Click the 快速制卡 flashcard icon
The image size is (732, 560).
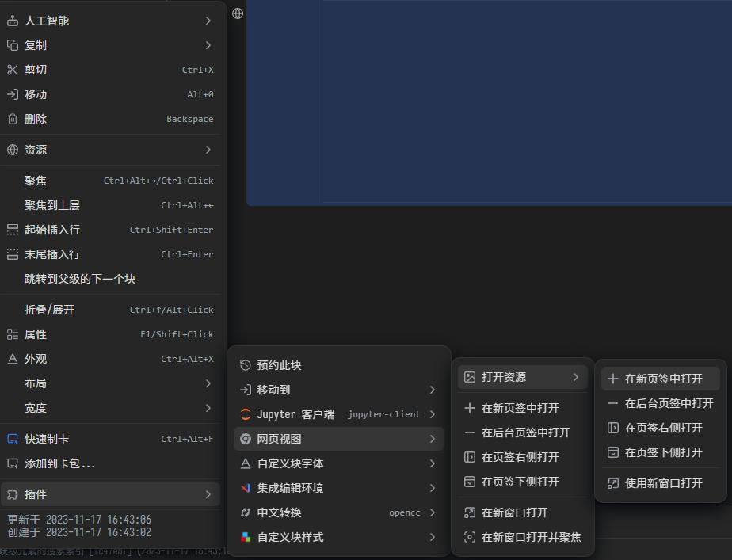tap(11, 438)
